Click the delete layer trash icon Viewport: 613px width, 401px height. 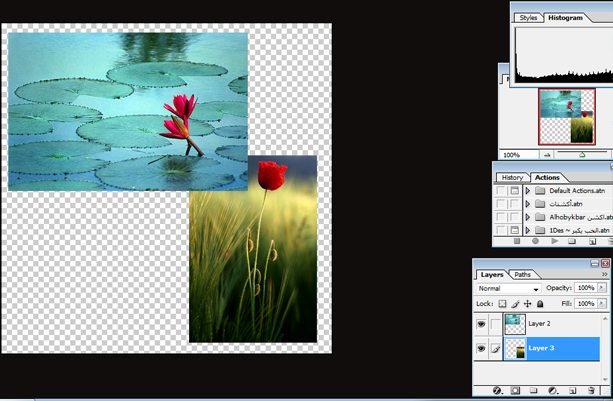click(592, 389)
